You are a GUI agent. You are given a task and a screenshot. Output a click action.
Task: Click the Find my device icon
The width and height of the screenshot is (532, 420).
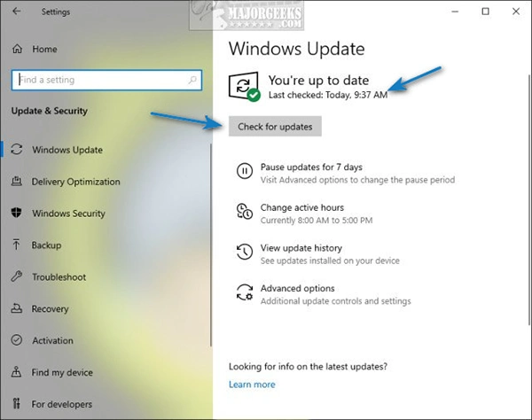(x=16, y=372)
